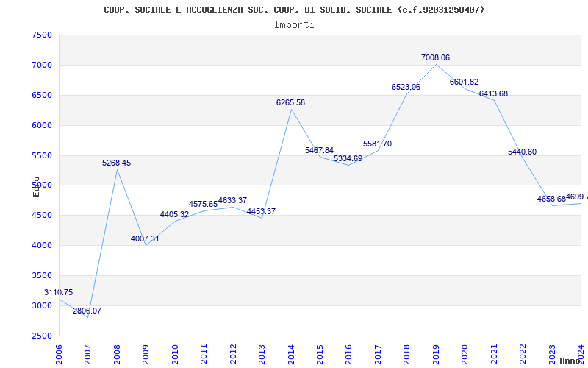This screenshot has height=368, width=588.
Task: Select x-axis year 2018
Action: pos(406,354)
